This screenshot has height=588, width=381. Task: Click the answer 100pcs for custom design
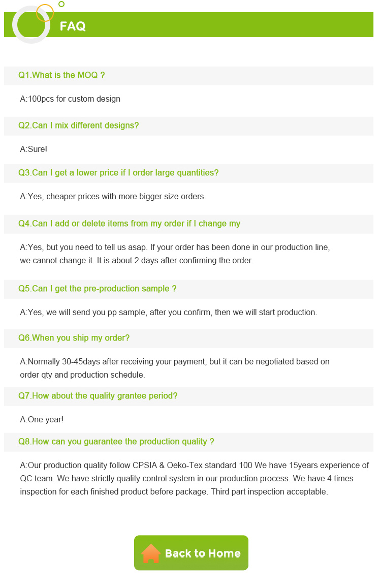70,99
